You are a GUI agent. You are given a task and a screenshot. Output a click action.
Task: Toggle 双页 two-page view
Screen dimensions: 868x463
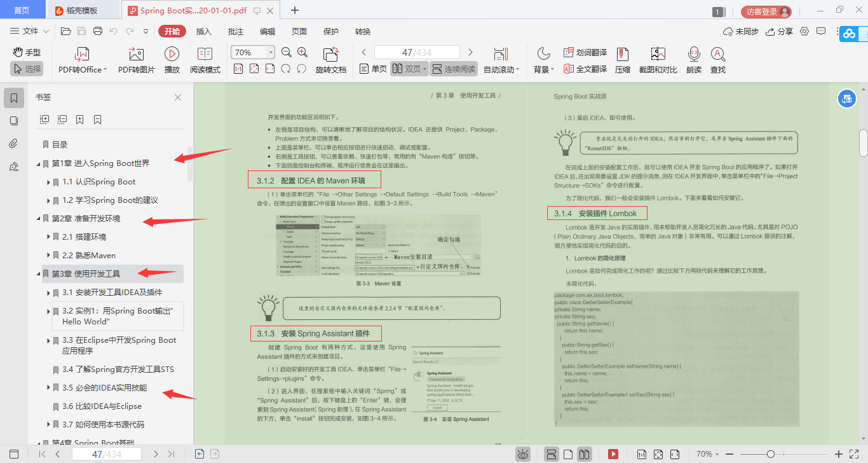(409, 69)
